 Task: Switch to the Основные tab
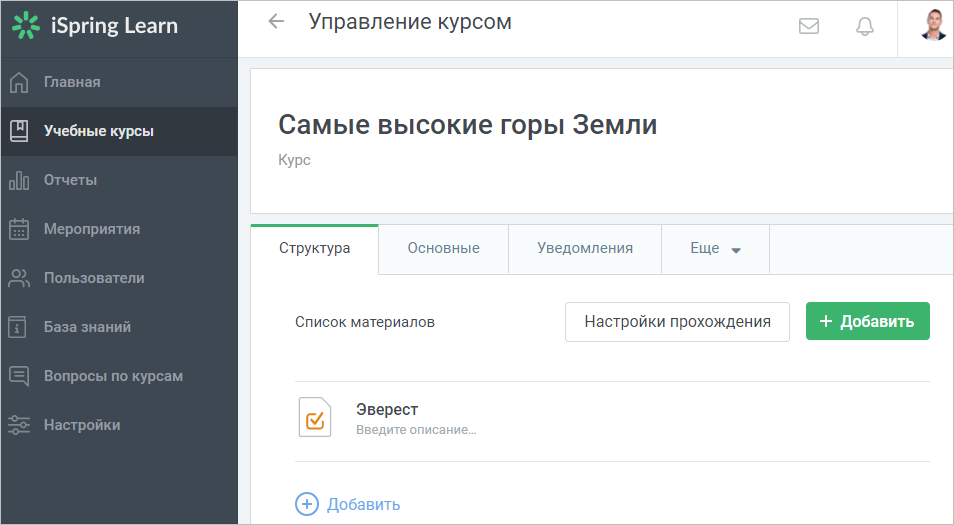click(444, 249)
